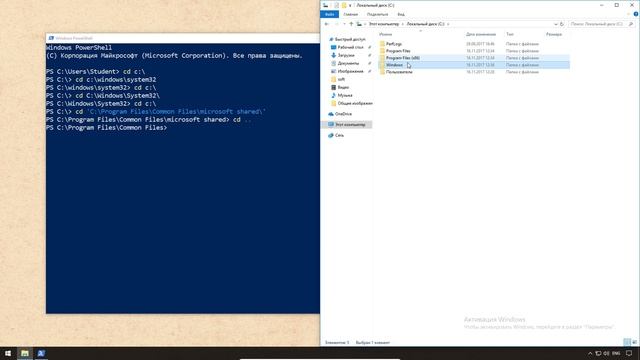The height and width of the screenshot is (360, 640).
Task: Select the Program Files folder row
Action: click(474, 51)
